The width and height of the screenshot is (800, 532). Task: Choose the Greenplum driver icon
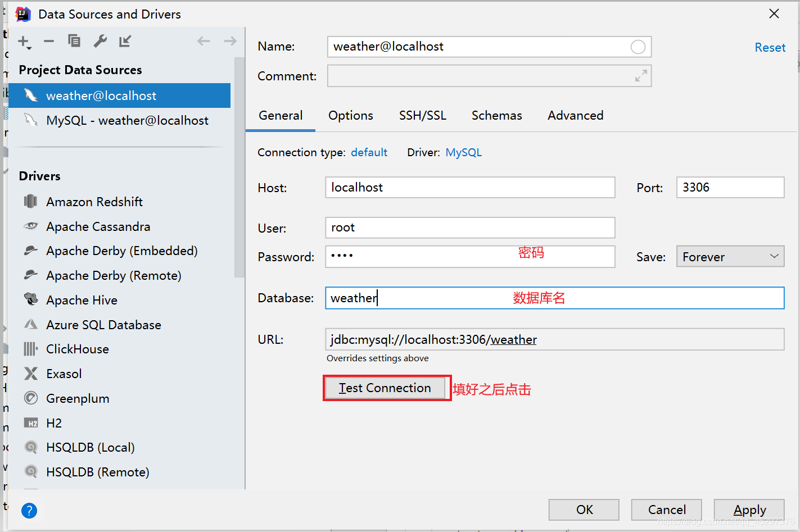[x=31, y=398]
